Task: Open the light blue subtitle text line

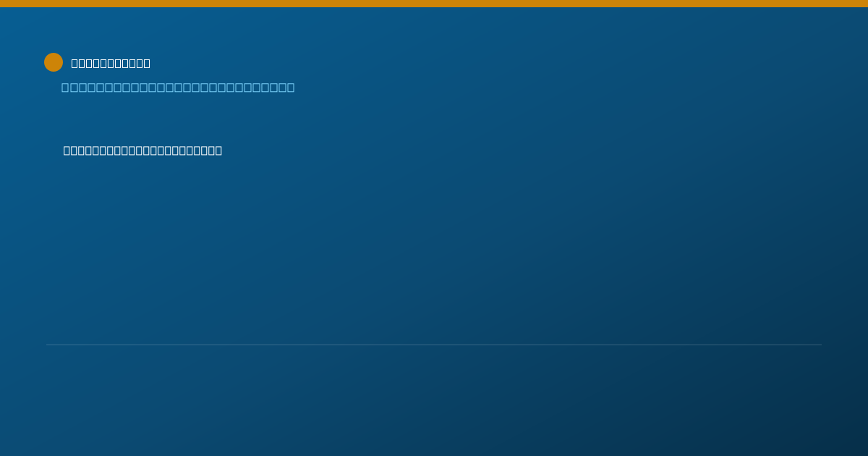Action: pyautogui.click(x=178, y=88)
